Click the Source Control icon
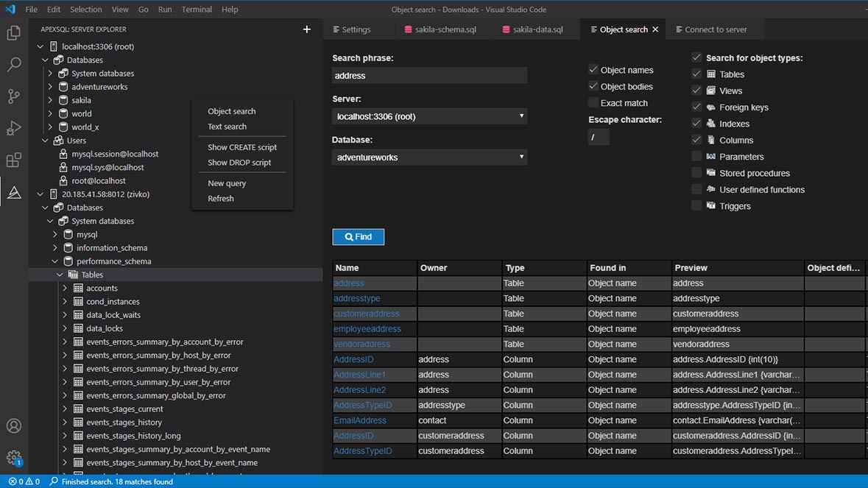 (15, 96)
